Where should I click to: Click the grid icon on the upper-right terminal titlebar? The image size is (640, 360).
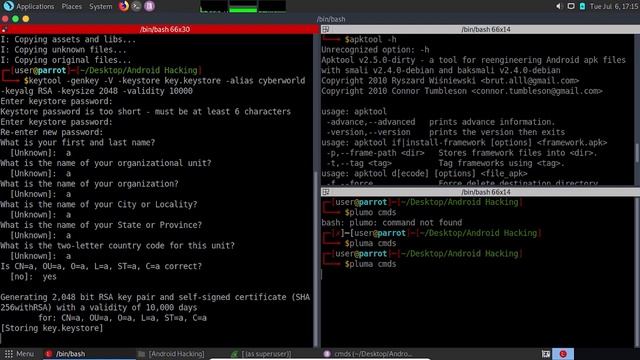point(325,29)
